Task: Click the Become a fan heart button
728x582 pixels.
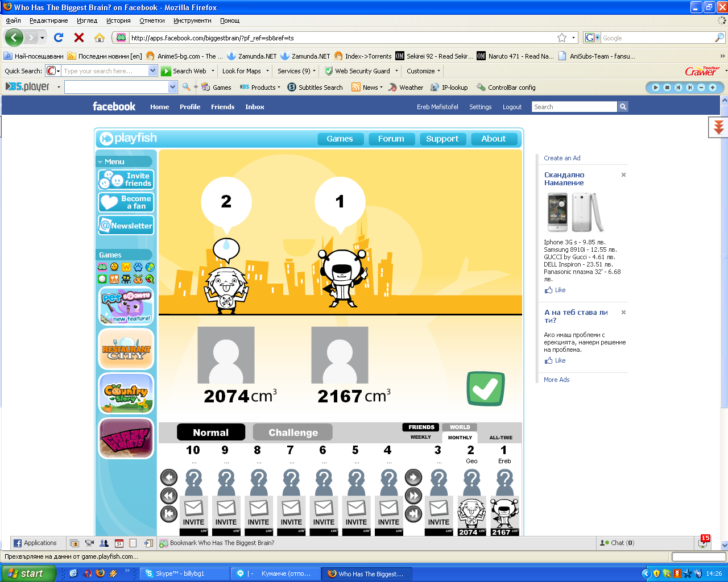Action: (126, 202)
